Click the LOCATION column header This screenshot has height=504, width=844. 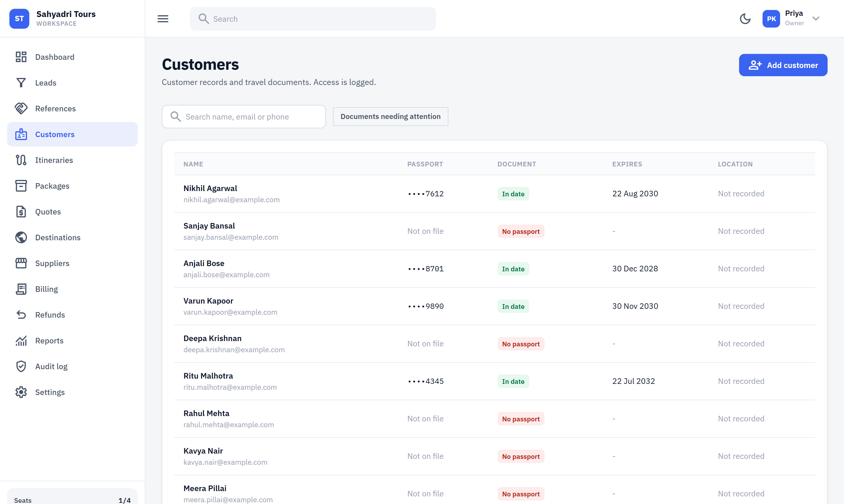[x=735, y=164]
